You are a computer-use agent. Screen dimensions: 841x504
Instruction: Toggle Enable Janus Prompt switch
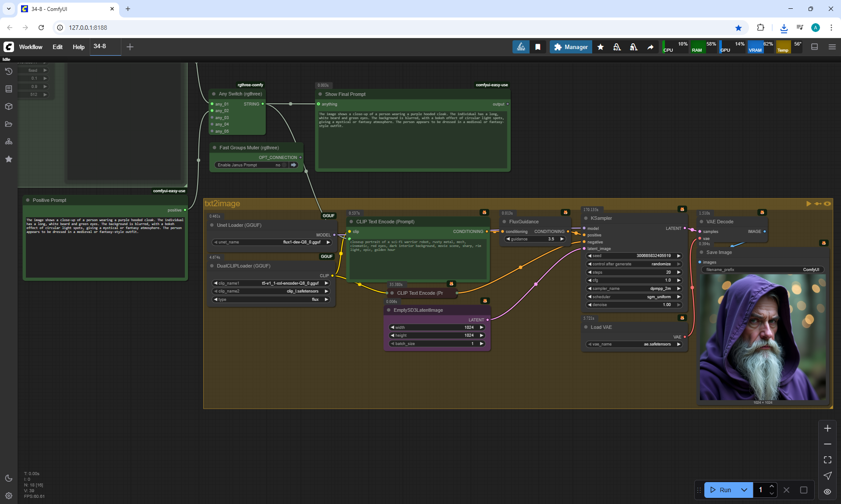284,165
